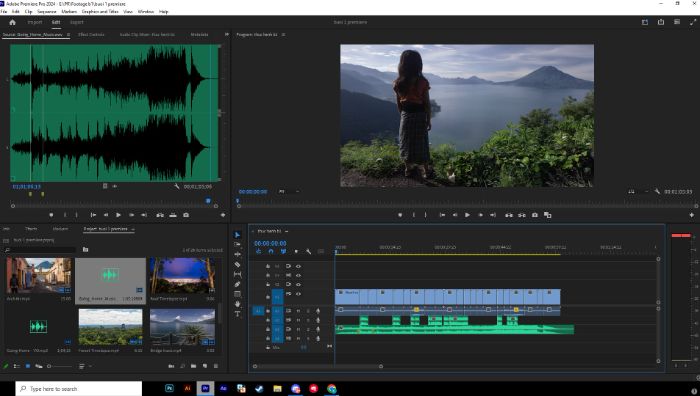Open the File menu

pos(4,12)
